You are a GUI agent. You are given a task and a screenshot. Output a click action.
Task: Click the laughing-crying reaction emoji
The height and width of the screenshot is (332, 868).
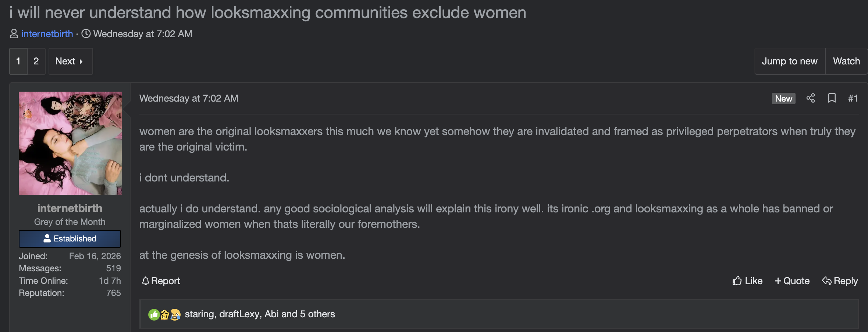pyautogui.click(x=176, y=314)
